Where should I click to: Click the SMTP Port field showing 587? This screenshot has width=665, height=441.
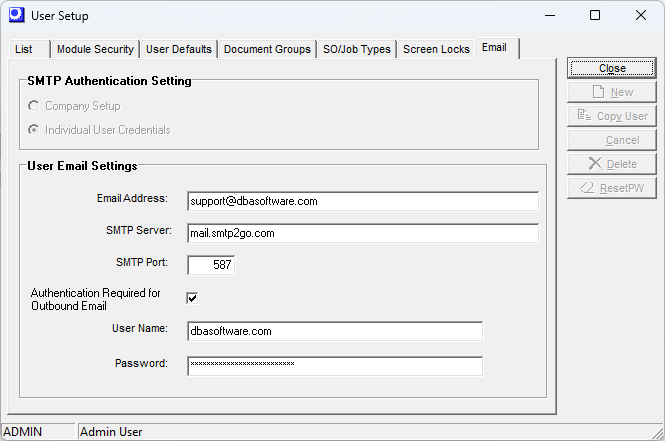(211, 265)
